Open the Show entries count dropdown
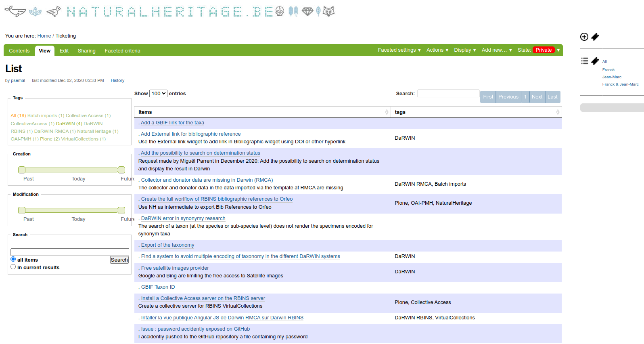The image size is (644, 344). (158, 94)
